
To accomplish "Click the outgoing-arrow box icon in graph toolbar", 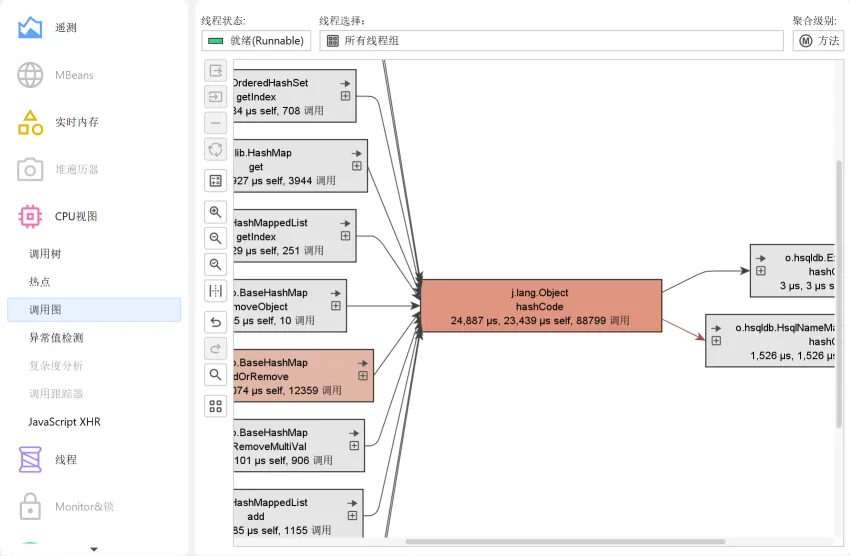I will [x=215, y=70].
